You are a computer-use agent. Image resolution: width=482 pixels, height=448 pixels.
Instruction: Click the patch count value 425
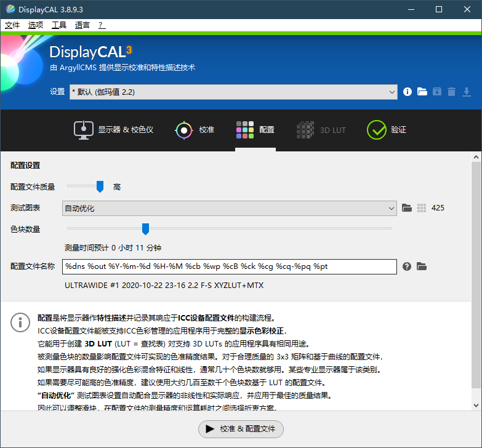click(x=438, y=208)
